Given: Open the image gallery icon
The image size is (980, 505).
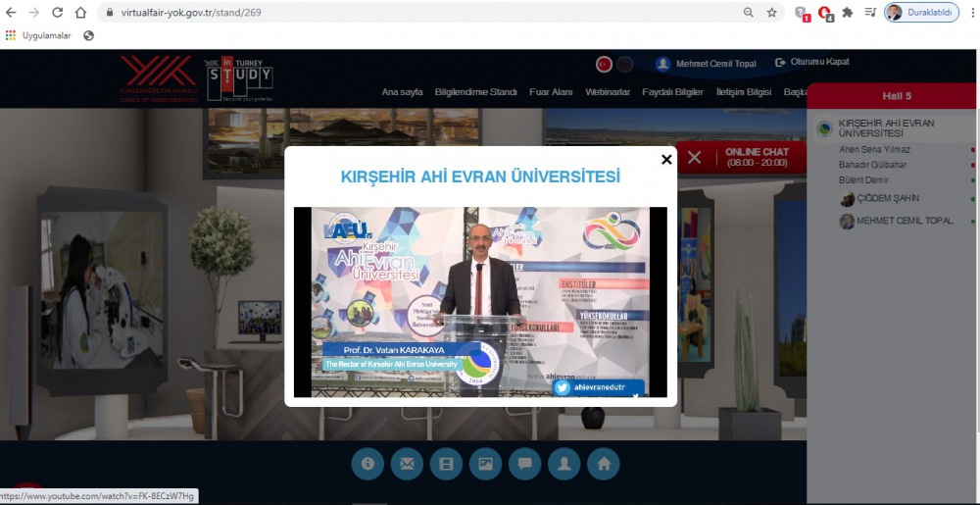Looking at the screenshot, I should click(x=485, y=463).
